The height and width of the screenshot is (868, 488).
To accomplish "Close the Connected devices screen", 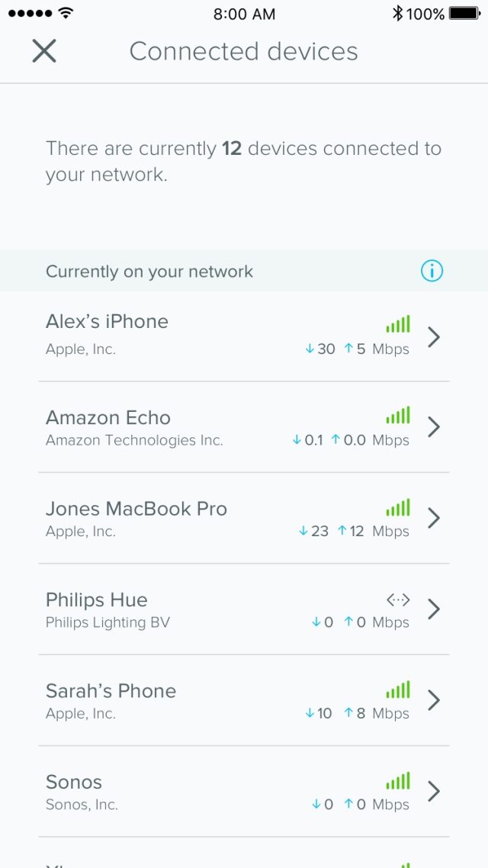I will click(x=44, y=51).
